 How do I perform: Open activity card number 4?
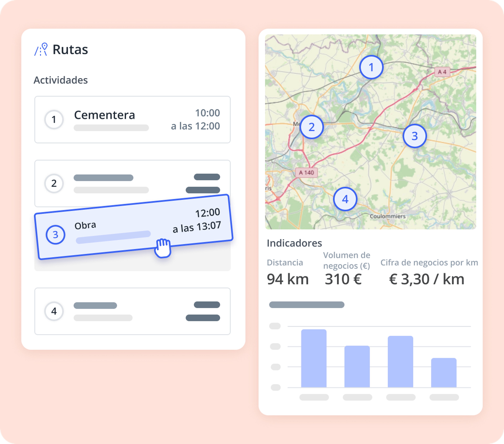point(132,311)
